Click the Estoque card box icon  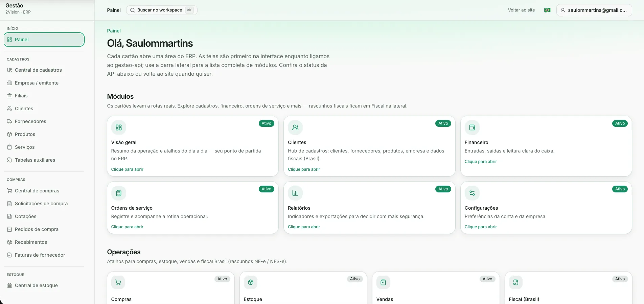pyautogui.click(x=251, y=282)
